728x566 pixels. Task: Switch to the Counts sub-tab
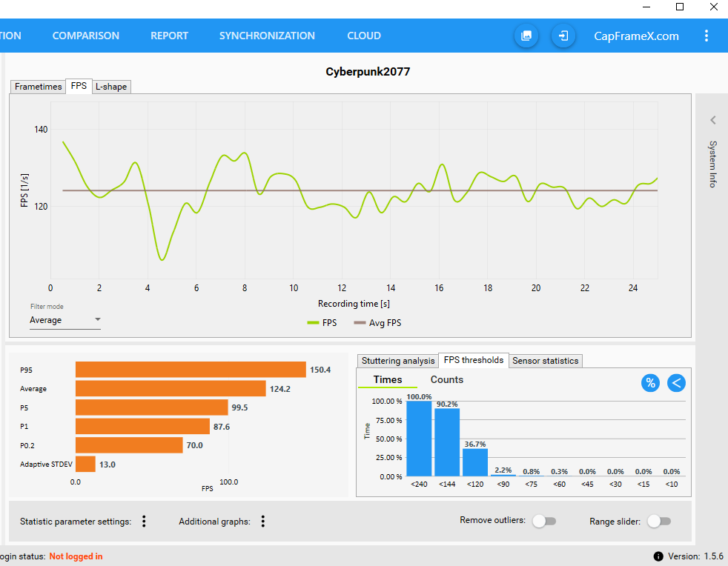tap(446, 379)
